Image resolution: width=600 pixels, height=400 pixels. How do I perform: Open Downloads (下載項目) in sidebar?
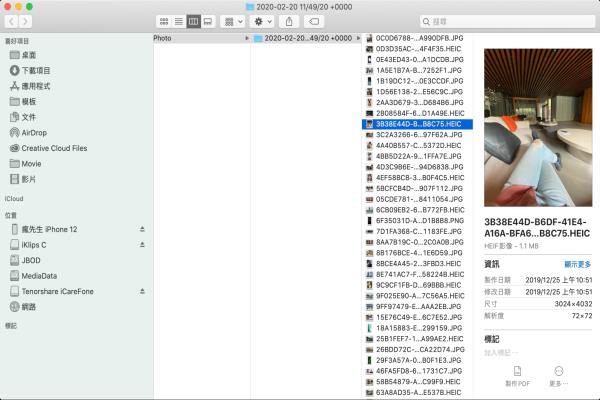coord(30,70)
